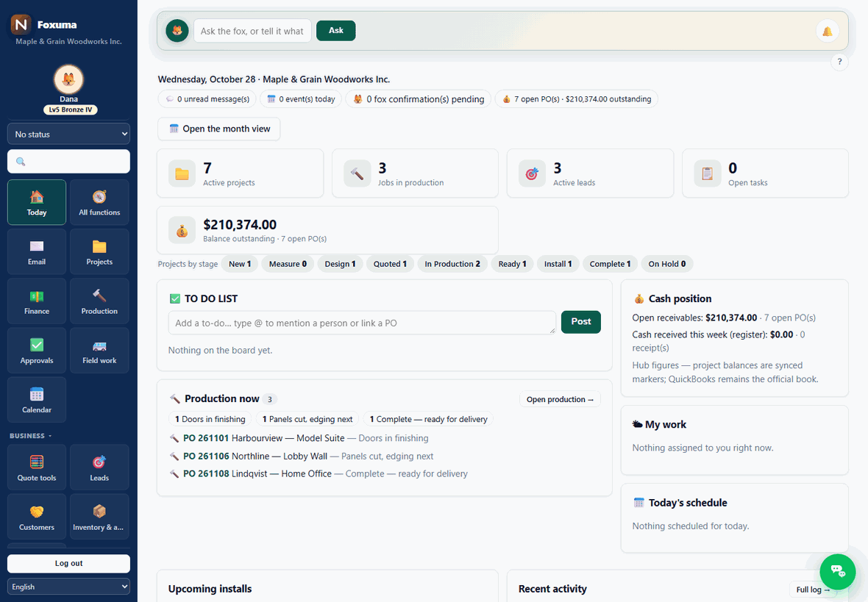Filter projects by In Production stage
Screen dimensions: 868x602
(x=452, y=264)
